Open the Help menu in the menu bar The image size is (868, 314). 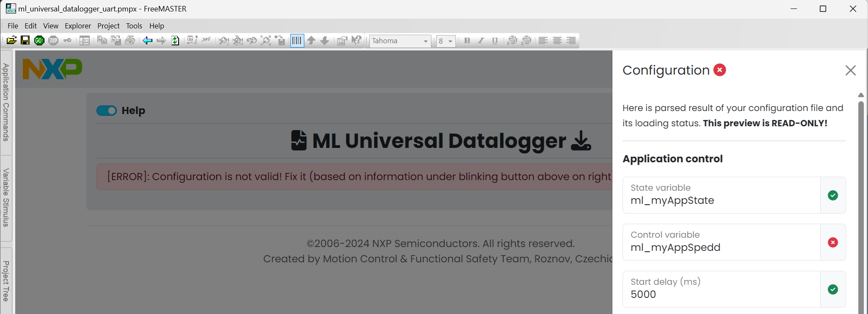pyautogui.click(x=157, y=26)
